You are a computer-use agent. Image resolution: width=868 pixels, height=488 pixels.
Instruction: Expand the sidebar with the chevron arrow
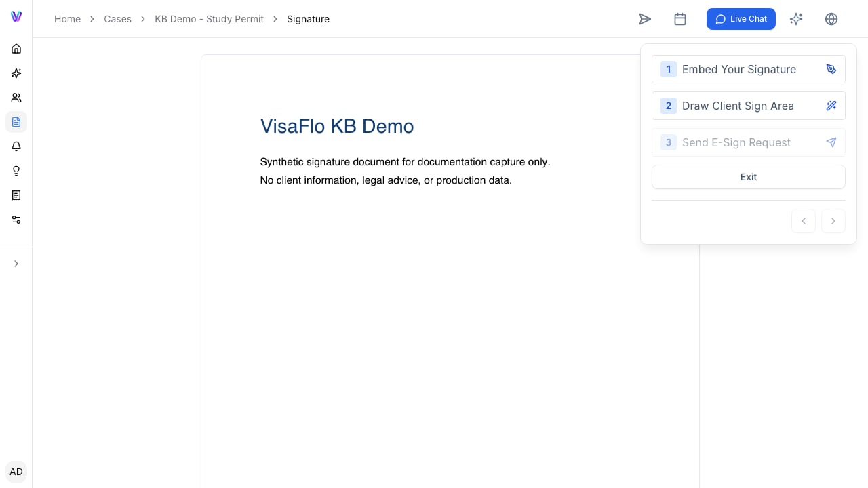click(16, 264)
